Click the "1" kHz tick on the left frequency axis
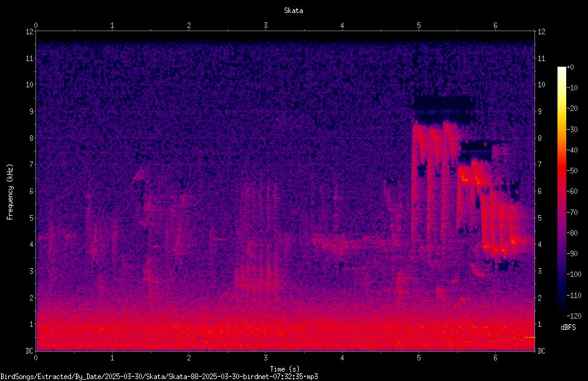588x381 pixels. pyautogui.click(x=32, y=324)
